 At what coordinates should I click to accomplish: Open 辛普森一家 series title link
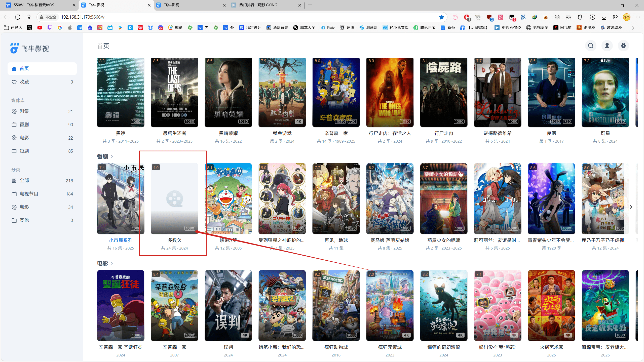point(336,133)
